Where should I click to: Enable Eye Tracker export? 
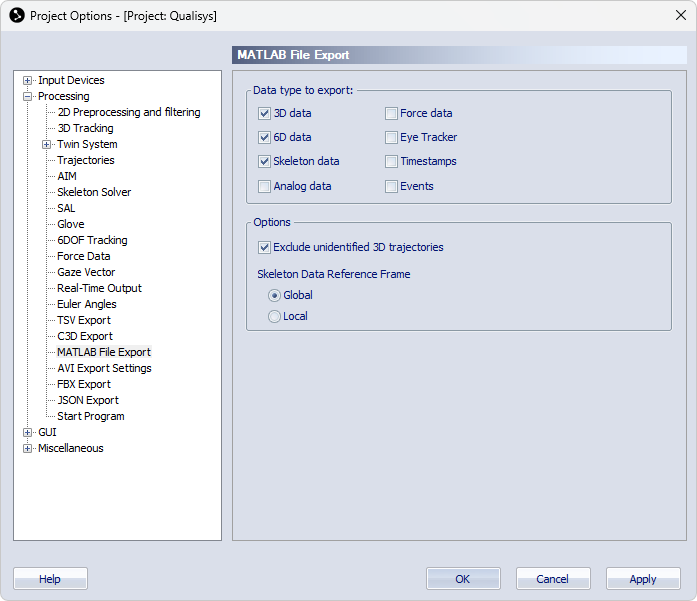391,137
